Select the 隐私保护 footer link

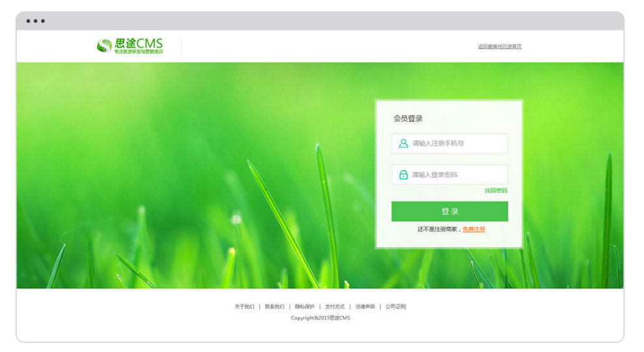(305, 306)
